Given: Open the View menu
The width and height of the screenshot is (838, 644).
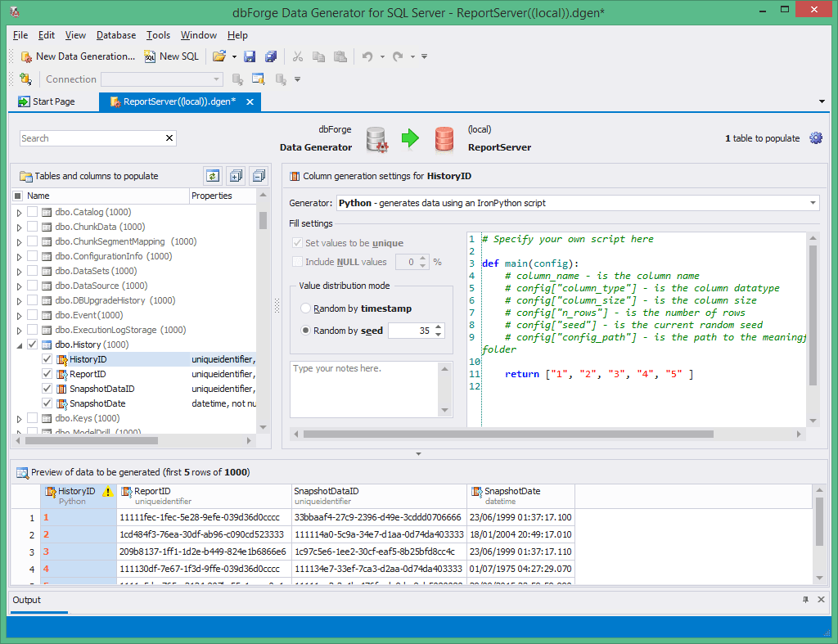Looking at the screenshot, I should point(75,35).
